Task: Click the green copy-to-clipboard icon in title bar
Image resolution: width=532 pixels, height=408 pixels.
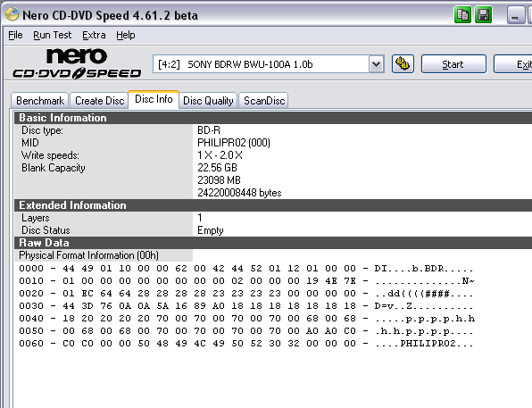Action: (462, 15)
